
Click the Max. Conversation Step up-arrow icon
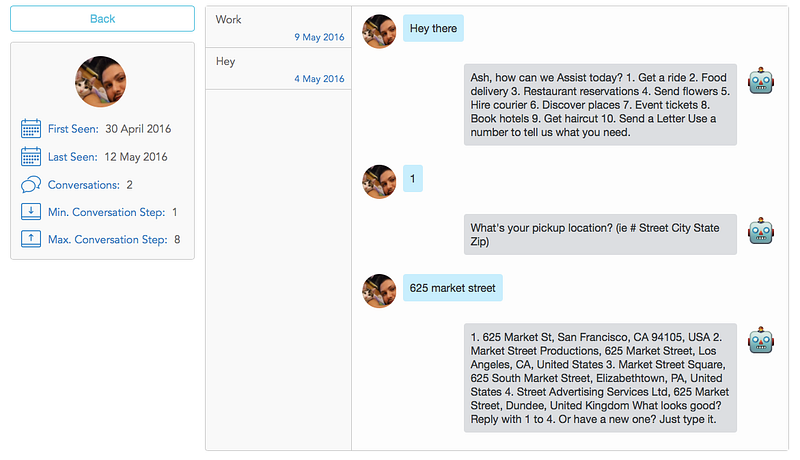(x=31, y=239)
